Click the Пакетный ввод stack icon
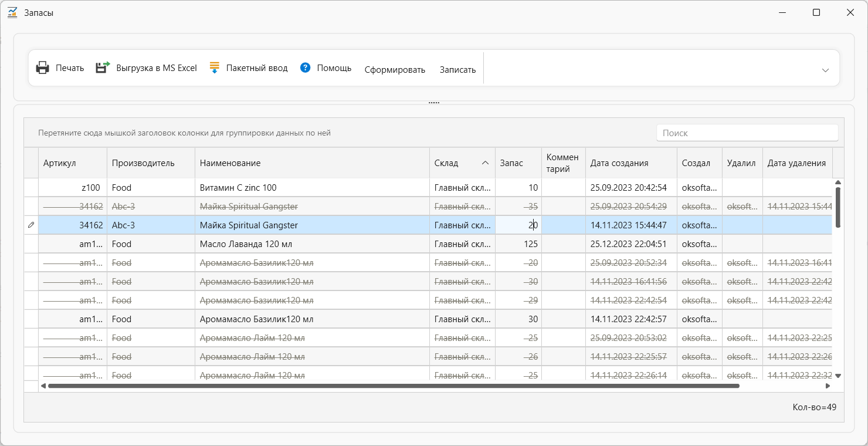868x446 pixels. (214, 67)
